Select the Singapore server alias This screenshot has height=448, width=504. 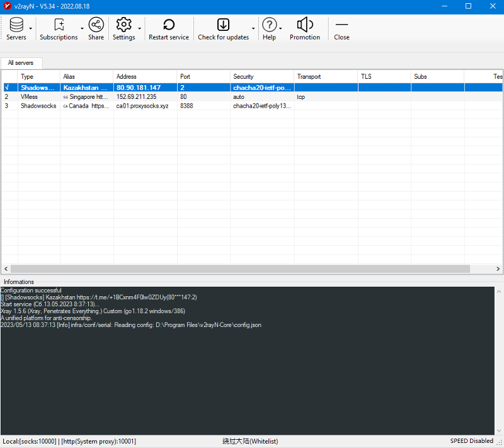point(86,97)
